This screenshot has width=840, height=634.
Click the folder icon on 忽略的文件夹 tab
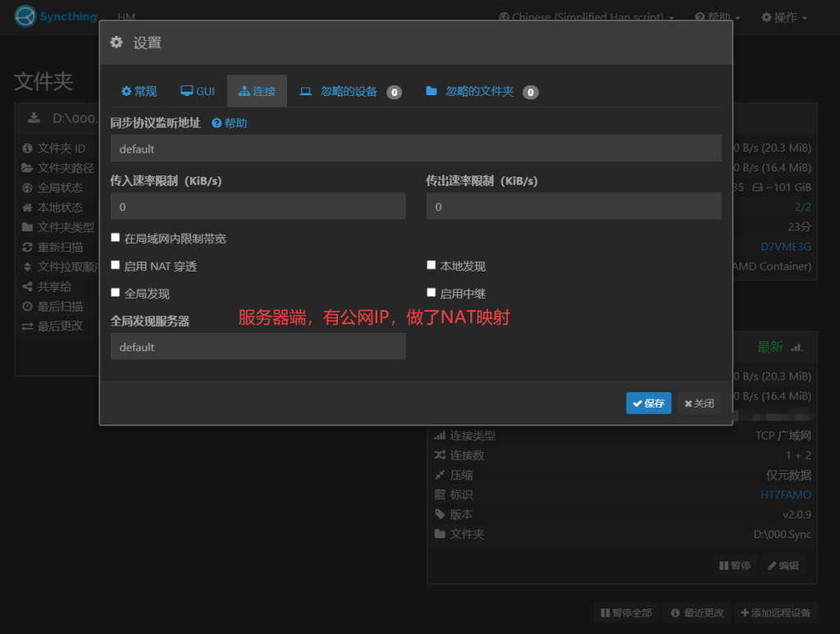[431, 91]
